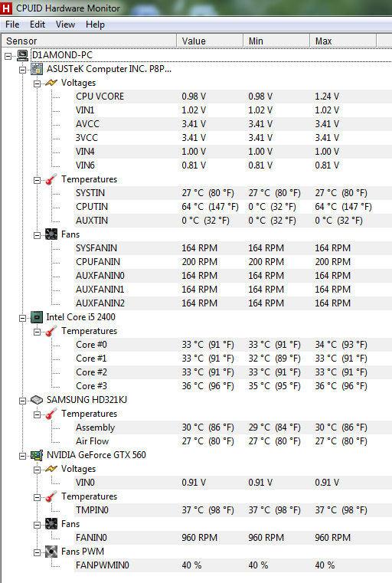
Task: Click the NVIDIA GeForce GTX 560 card icon
Action: click(x=37, y=455)
